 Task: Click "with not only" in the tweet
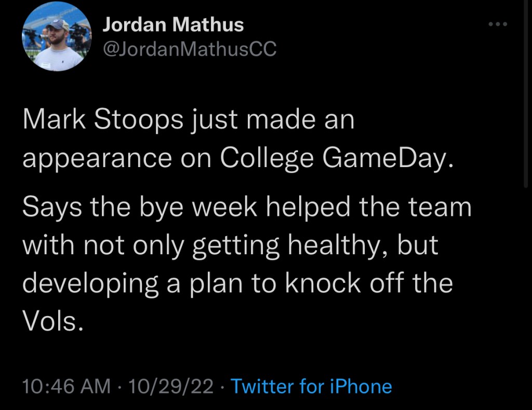point(104,246)
